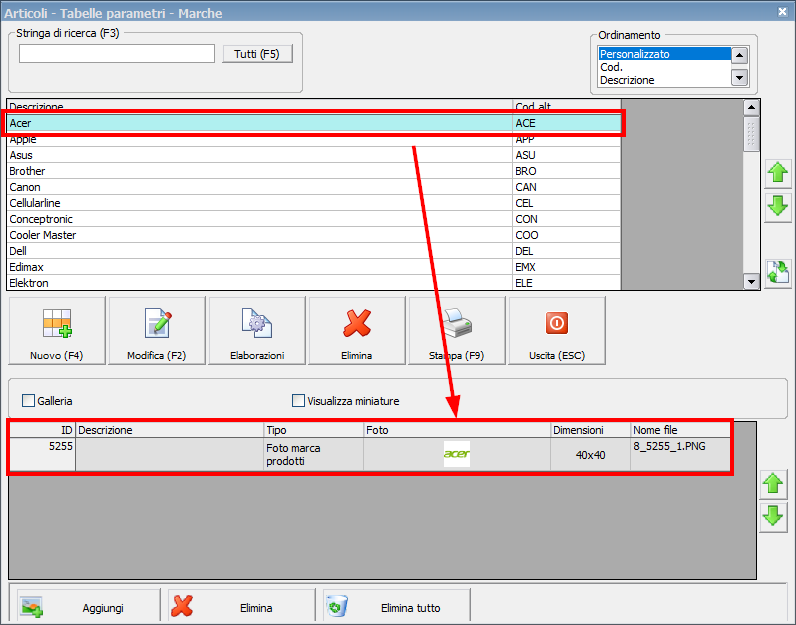Viewport: 796px width, 625px height.
Task: Click Foto column header
Action: click(457, 430)
